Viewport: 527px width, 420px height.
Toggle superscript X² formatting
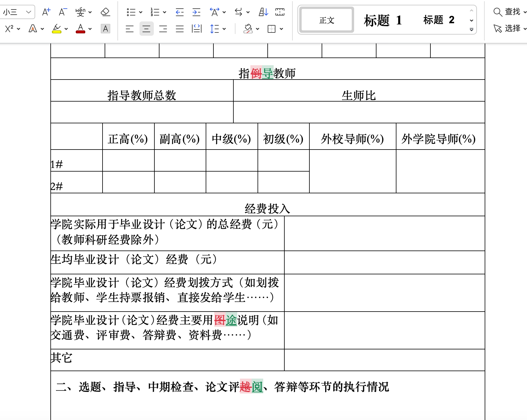9,29
